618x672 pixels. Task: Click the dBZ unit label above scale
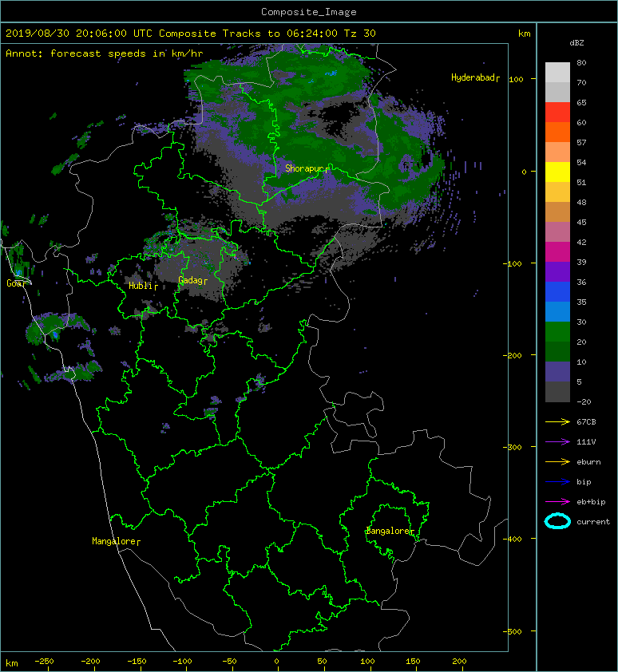[576, 43]
